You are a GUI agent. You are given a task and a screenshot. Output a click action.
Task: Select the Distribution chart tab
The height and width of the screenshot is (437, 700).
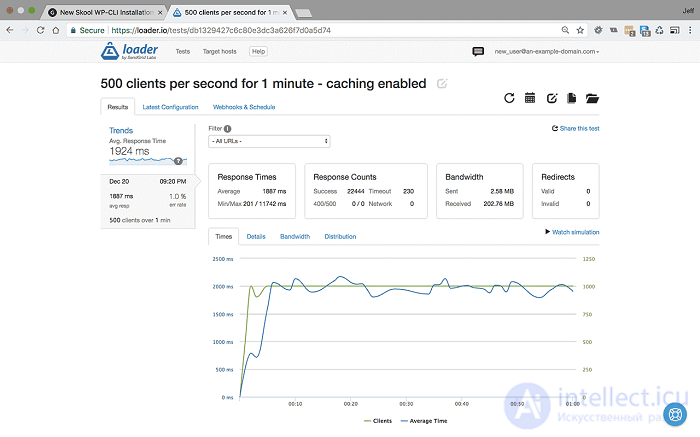(340, 237)
